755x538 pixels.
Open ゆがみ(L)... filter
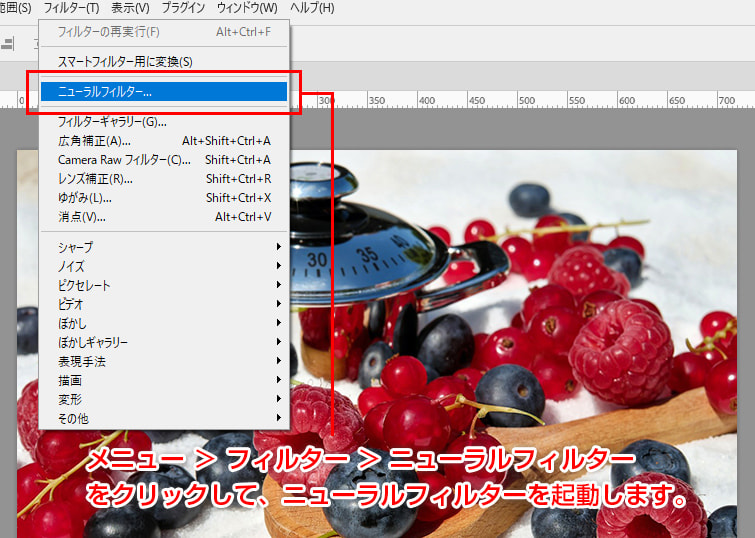(164, 198)
